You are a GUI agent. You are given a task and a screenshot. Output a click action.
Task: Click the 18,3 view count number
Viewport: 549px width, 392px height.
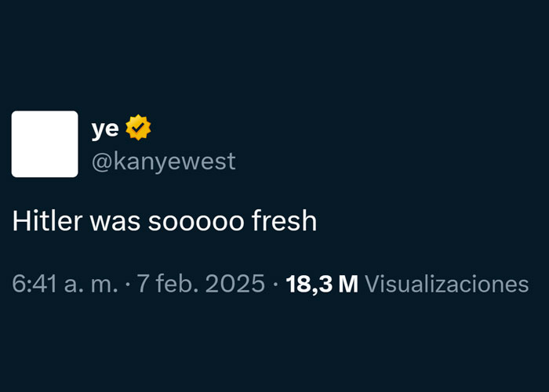310,284
